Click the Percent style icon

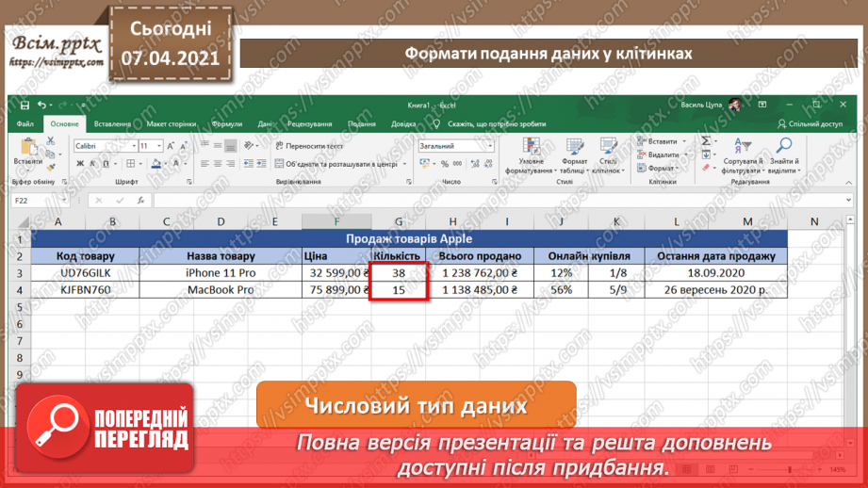pos(445,164)
